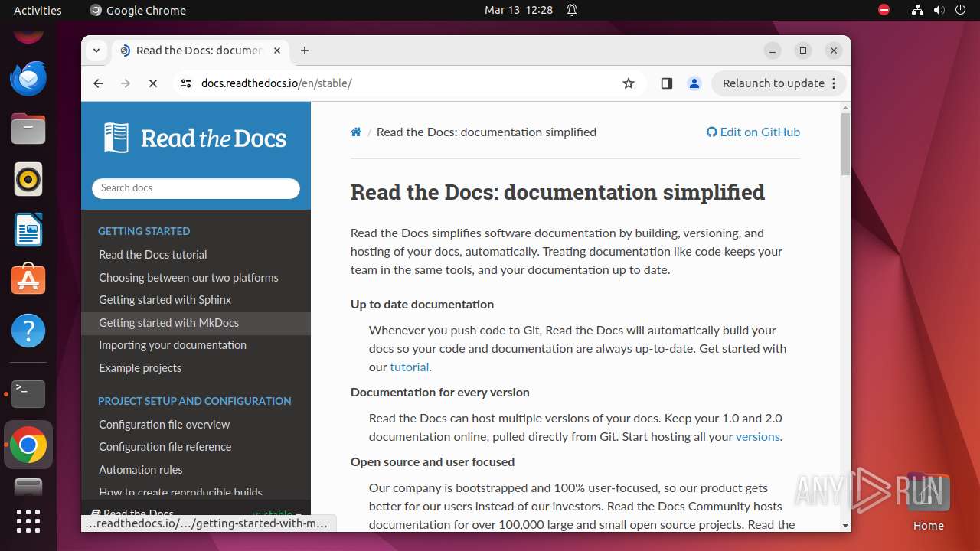Click the forward navigation arrow
The image size is (980, 551).
126,83
